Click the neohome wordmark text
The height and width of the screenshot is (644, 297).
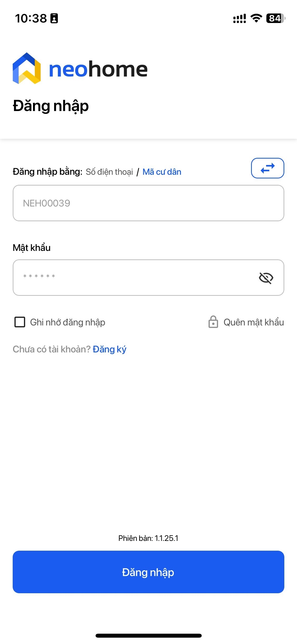[98, 69]
